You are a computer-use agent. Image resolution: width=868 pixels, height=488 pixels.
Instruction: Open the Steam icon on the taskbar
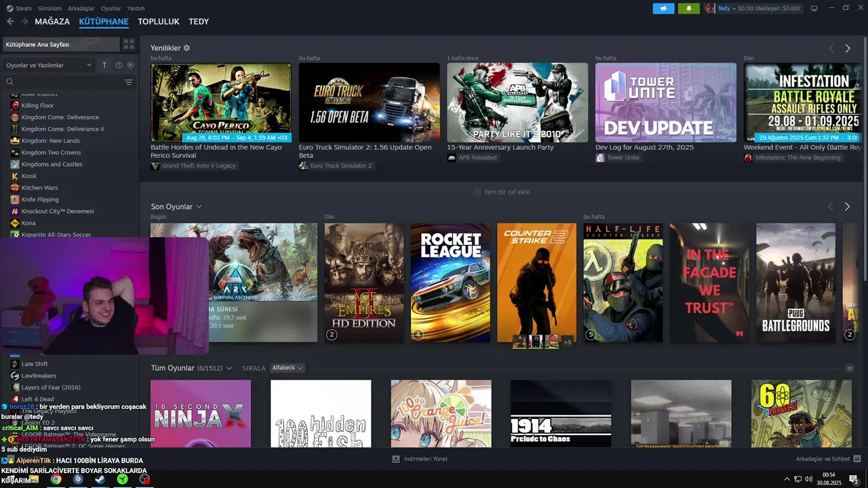tap(100, 479)
